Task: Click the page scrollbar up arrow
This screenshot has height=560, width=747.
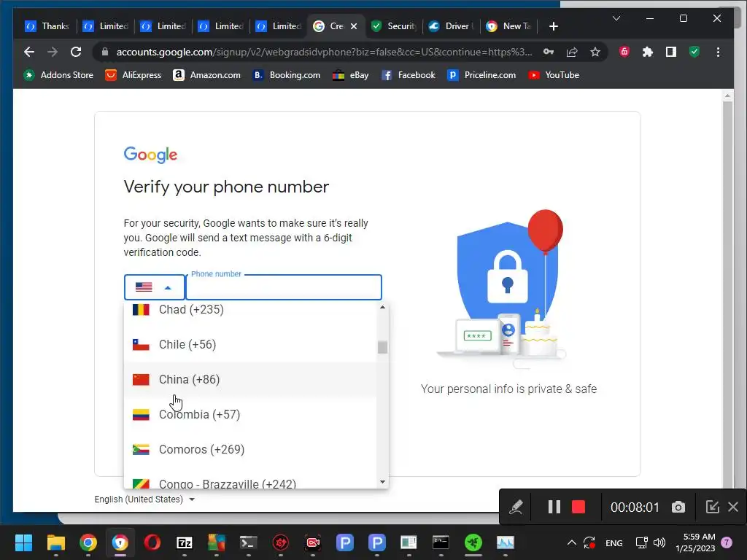Action: coord(727,96)
